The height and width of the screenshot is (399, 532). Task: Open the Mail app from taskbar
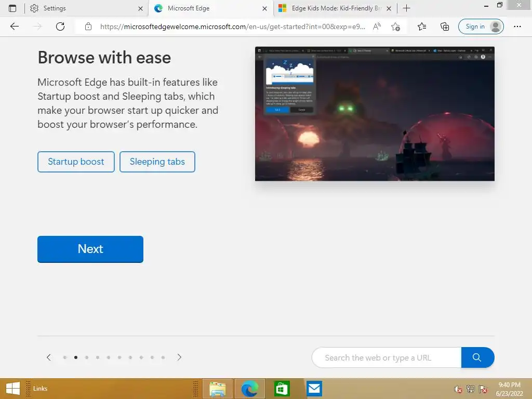click(x=314, y=389)
